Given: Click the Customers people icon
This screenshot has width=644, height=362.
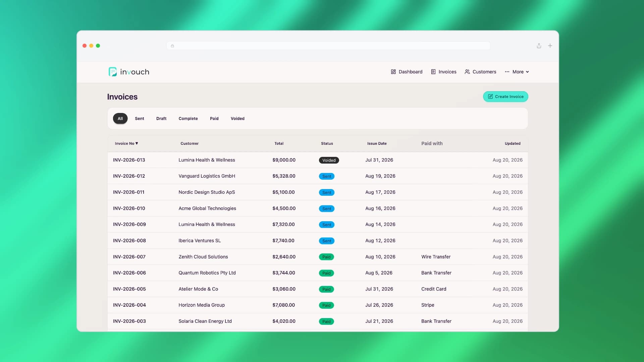Looking at the screenshot, I should point(467,72).
